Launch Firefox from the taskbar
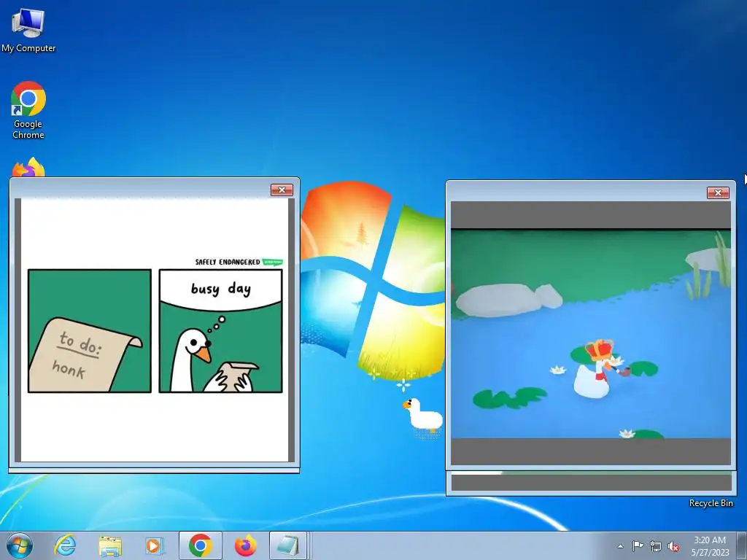Image resolution: width=747 pixels, height=560 pixels. [245, 545]
